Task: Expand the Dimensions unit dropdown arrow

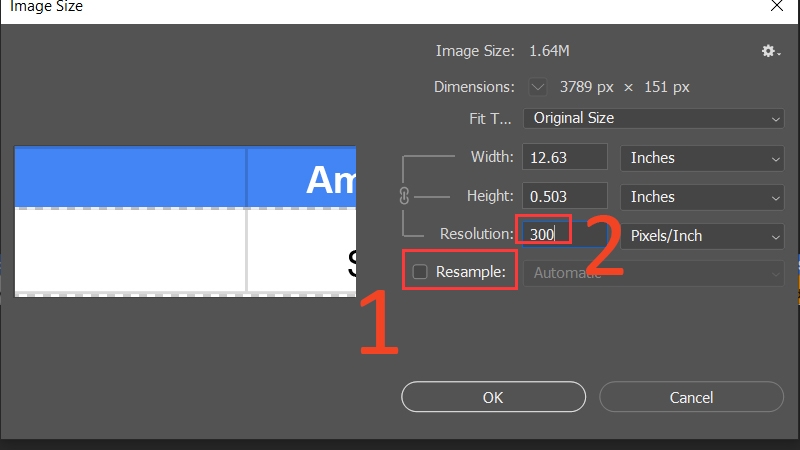Action: 537,87
